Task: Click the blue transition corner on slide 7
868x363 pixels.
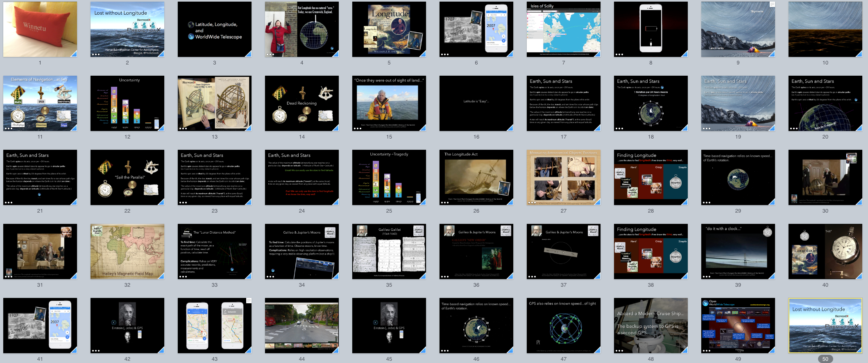Action: click(597, 54)
